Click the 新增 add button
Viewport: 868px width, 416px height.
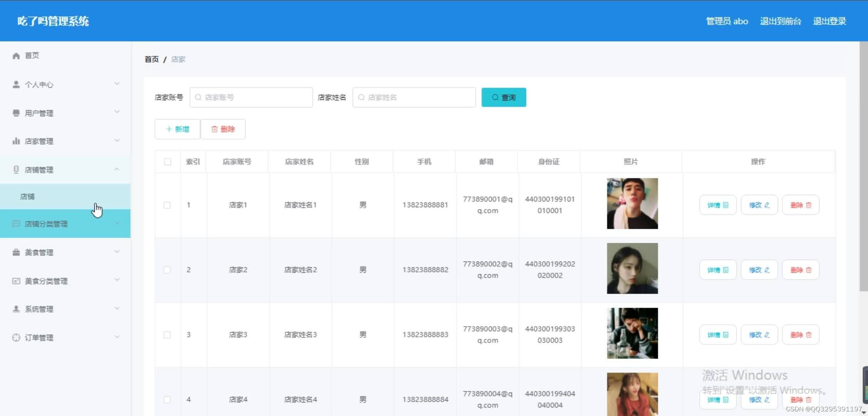pos(177,129)
